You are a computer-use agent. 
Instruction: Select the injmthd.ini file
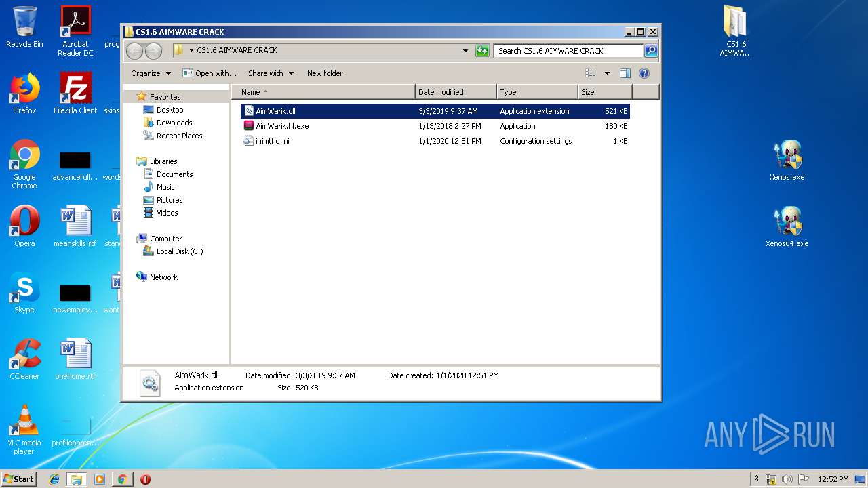[x=435, y=141]
